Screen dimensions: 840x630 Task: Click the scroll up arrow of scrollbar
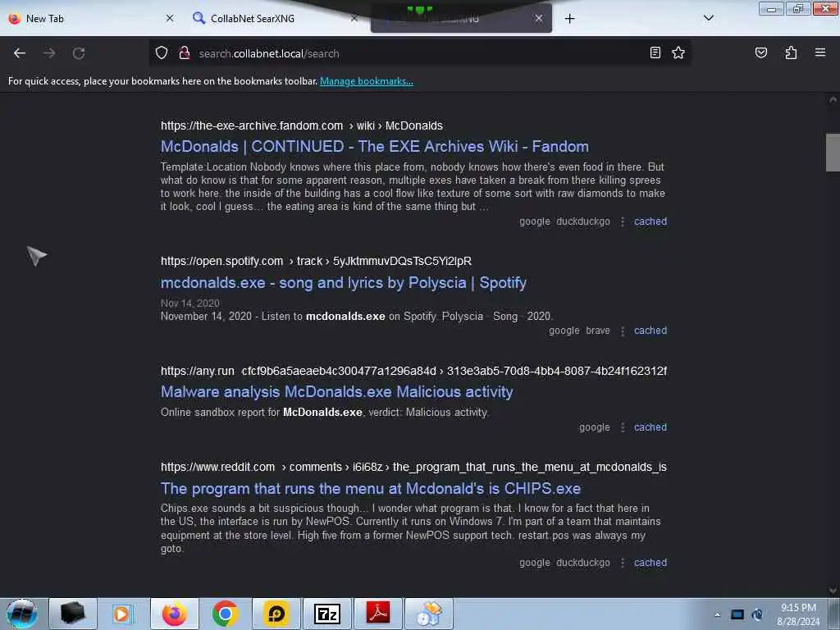(x=833, y=99)
